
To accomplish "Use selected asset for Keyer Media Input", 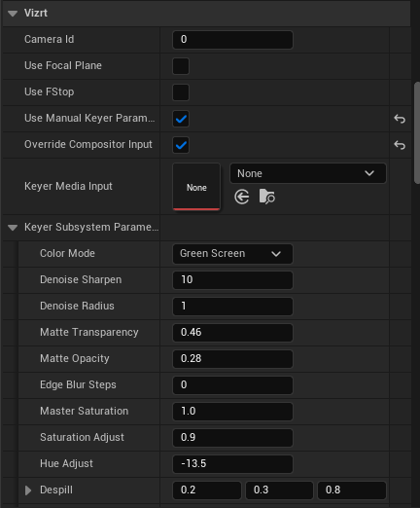I will point(242,197).
